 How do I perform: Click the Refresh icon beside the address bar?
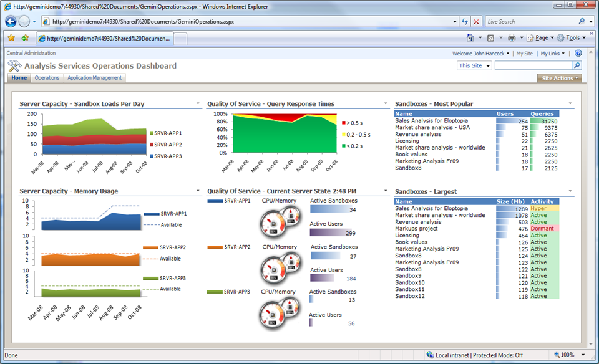coord(465,21)
